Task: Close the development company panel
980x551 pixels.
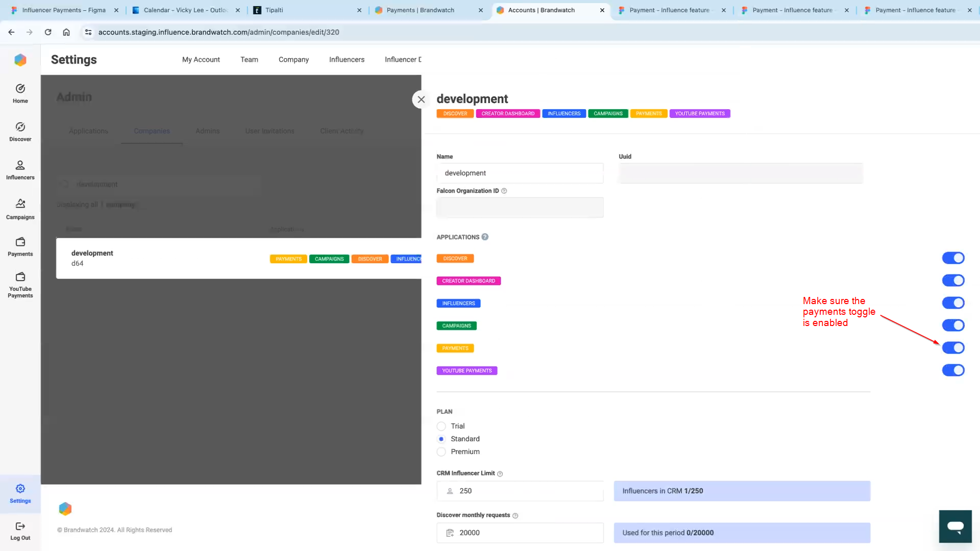Action: pos(421,99)
